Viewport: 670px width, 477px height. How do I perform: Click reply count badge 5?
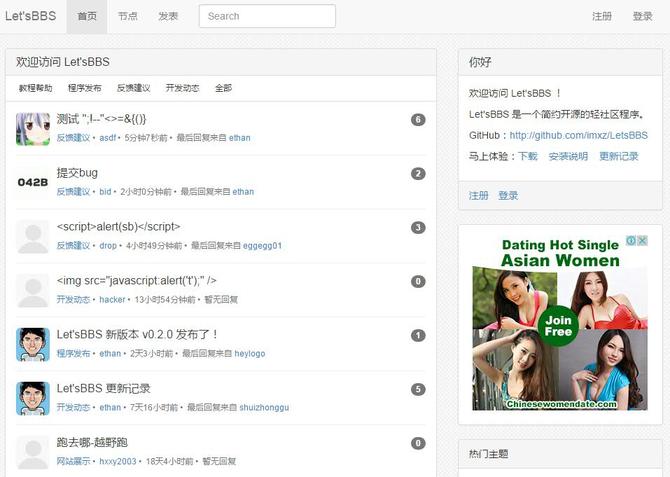(x=418, y=389)
